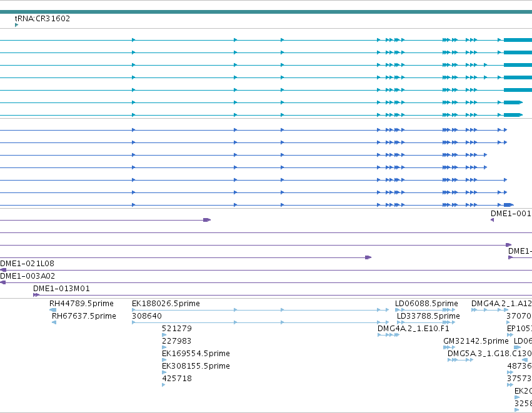The width and height of the screenshot is (532, 413).
Task: Click the start arrow of the EK188026.5prime alignment
Action: (133, 310)
